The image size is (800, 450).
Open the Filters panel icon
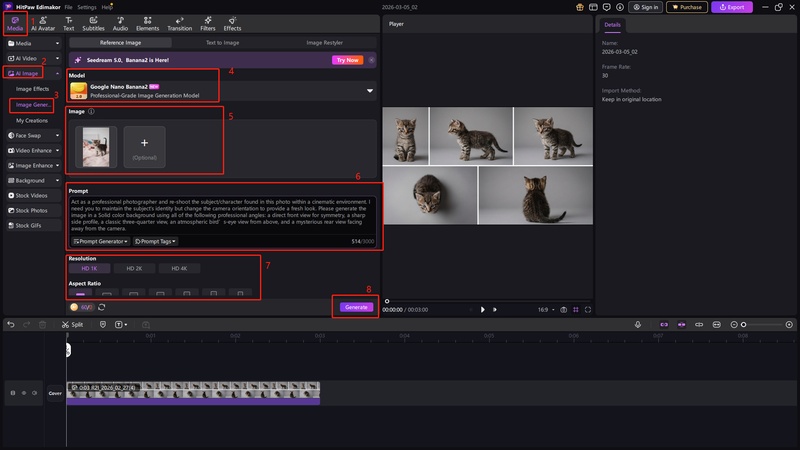pos(206,23)
